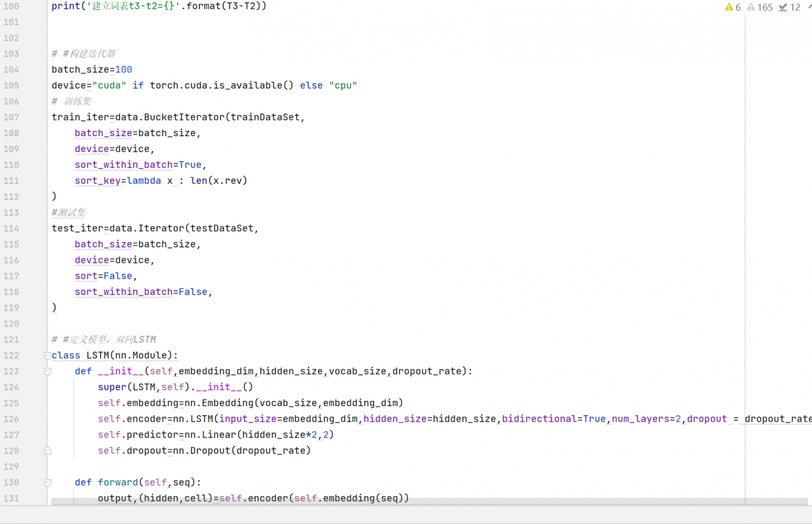Viewport: 812px width, 524px height.
Task: Click testDataSet argument on line 114
Action: (x=221, y=228)
